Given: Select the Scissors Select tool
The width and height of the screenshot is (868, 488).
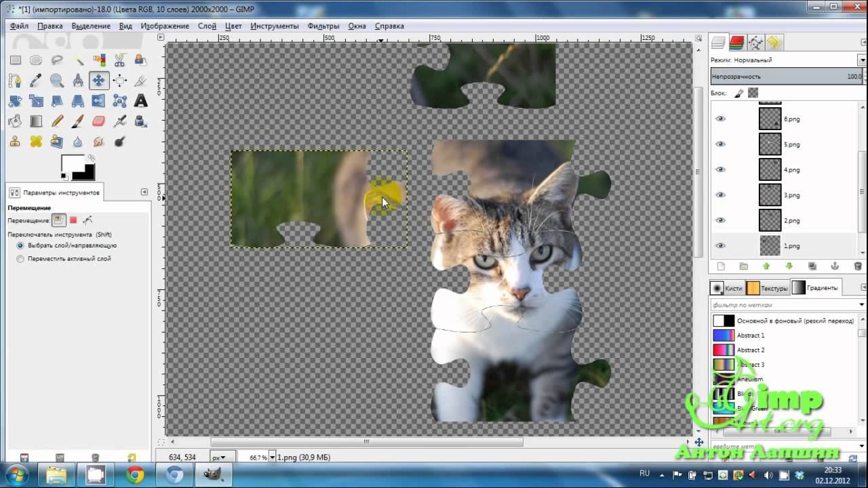Looking at the screenshot, I should (x=120, y=60).
